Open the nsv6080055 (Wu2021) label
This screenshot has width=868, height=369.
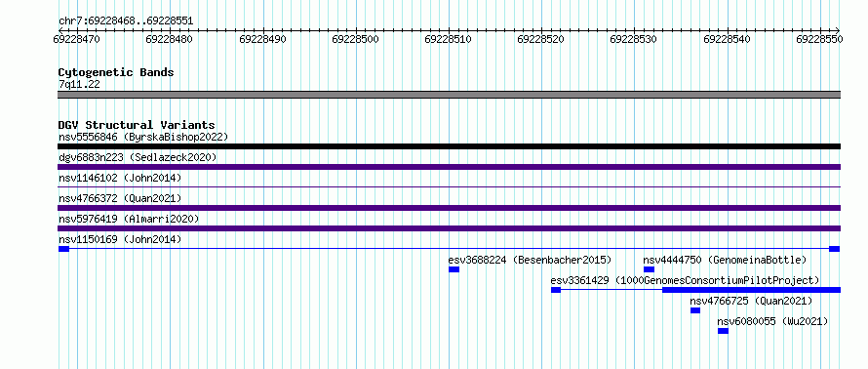772,321
